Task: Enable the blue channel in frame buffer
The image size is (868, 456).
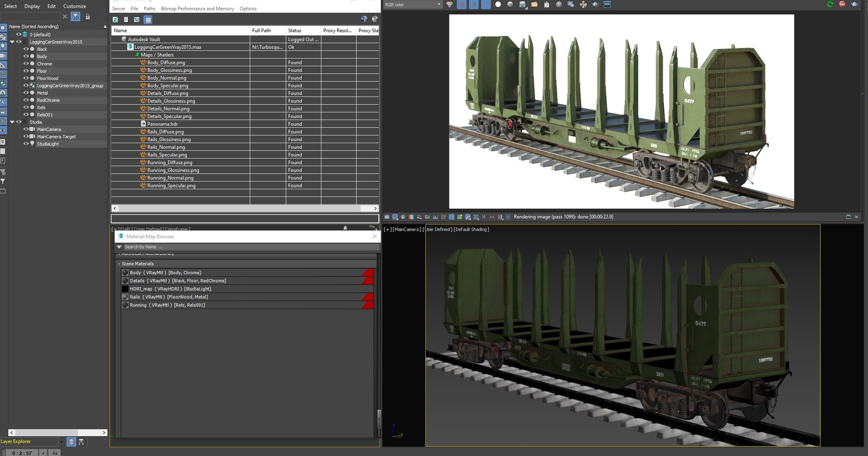Action: (x=486, y=5)
